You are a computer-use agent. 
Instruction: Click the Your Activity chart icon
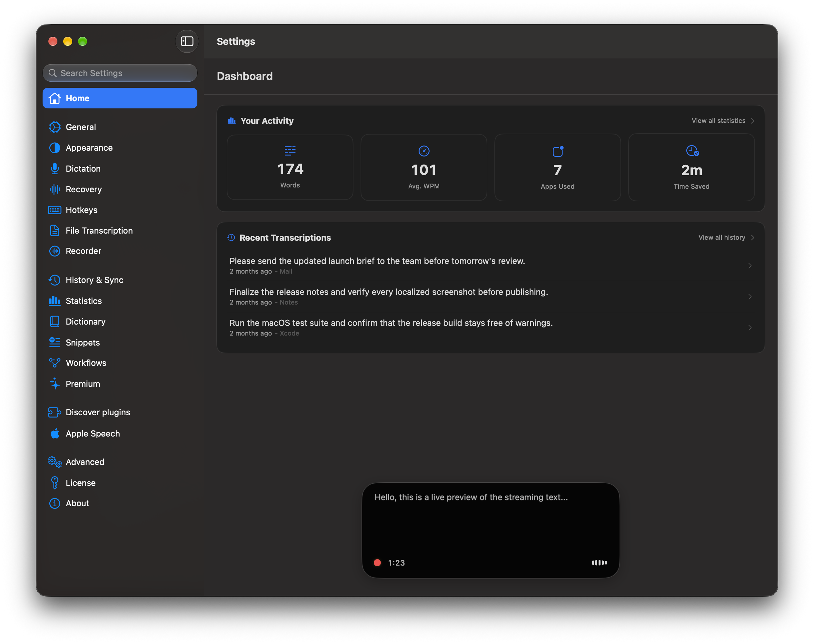232,121
